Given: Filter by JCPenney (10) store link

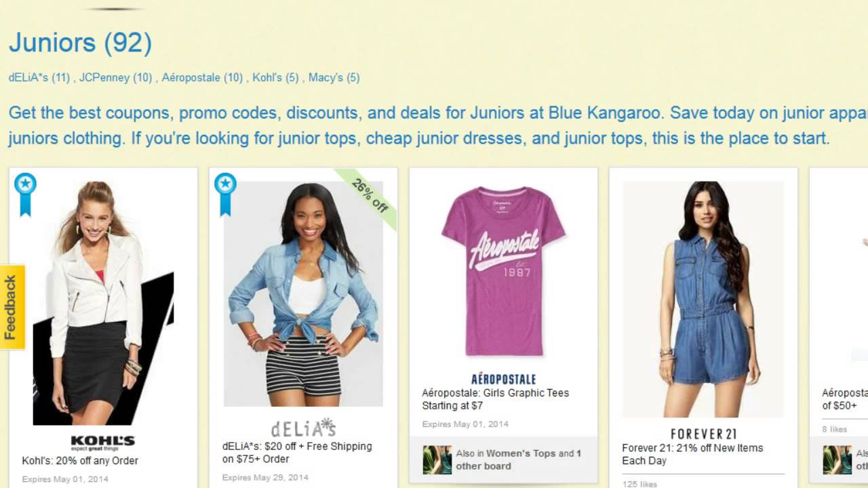Looking at the screenshot, I should (x=115, y=77).
